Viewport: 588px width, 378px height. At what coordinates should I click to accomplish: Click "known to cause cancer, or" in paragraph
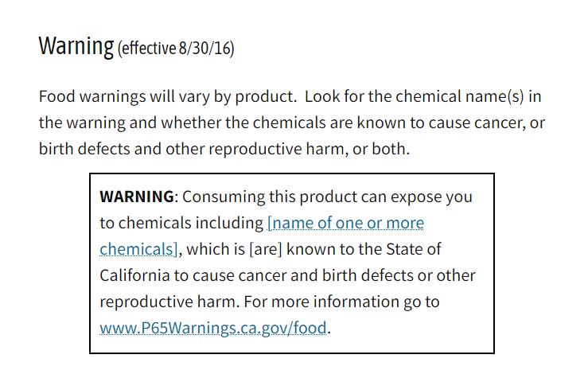coord(451,123)
